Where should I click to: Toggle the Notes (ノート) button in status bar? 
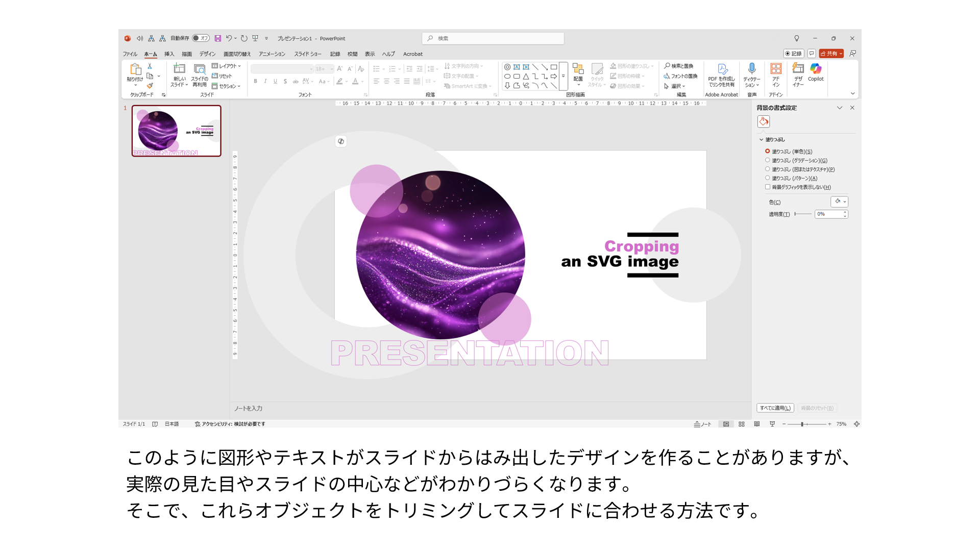[x=702, y=424]
